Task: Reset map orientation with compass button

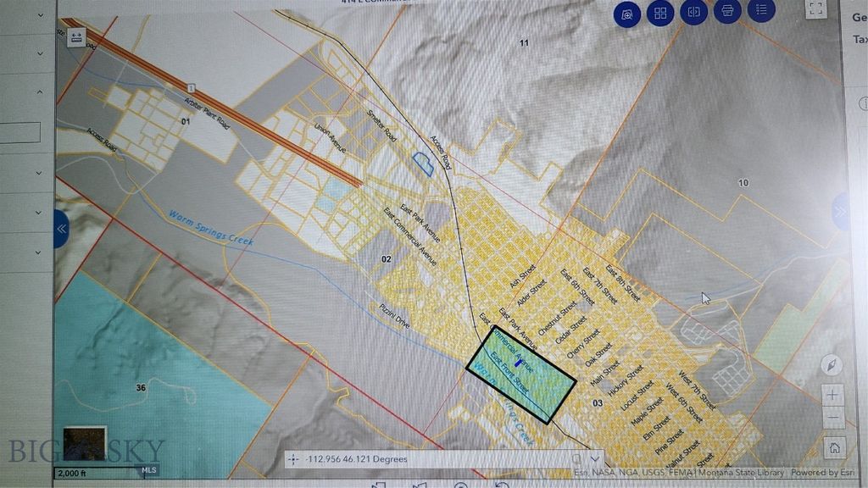Action: pyautogui.click(x=832, y=365)
